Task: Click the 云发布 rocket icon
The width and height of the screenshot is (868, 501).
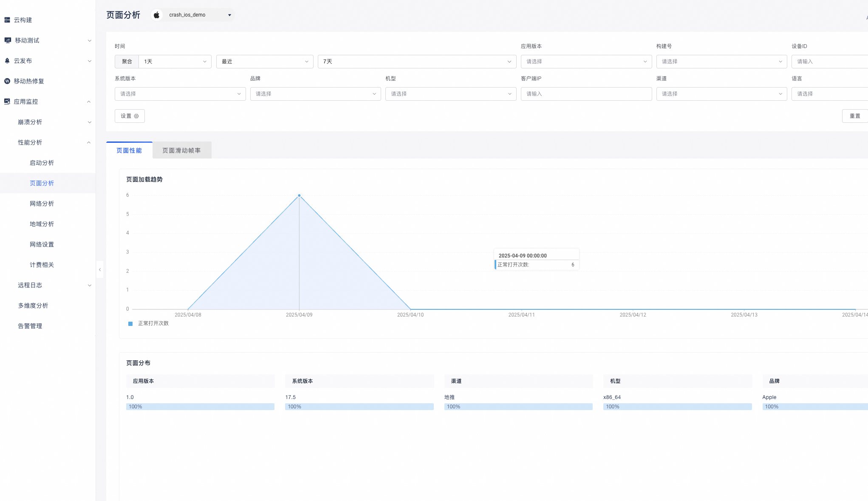Action: (x=7, y=61)
